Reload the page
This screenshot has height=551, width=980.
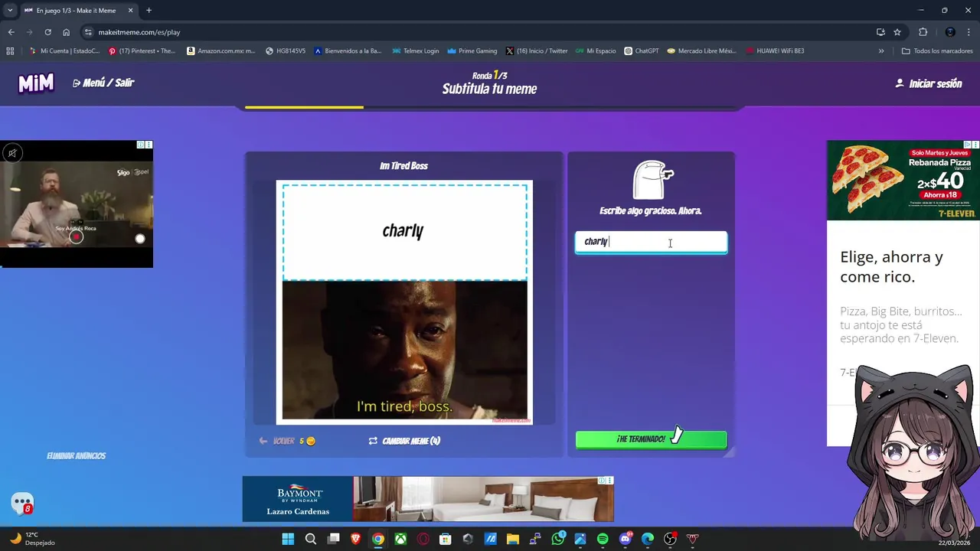[47, 32]
